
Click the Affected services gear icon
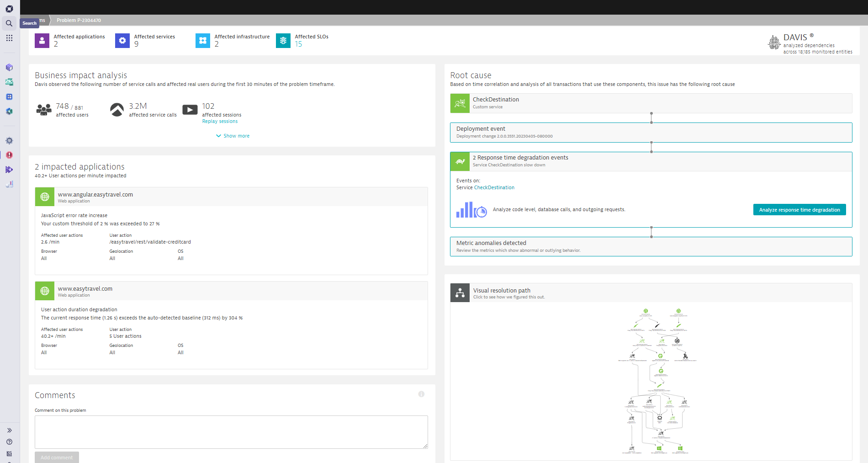tap(122, 41)
